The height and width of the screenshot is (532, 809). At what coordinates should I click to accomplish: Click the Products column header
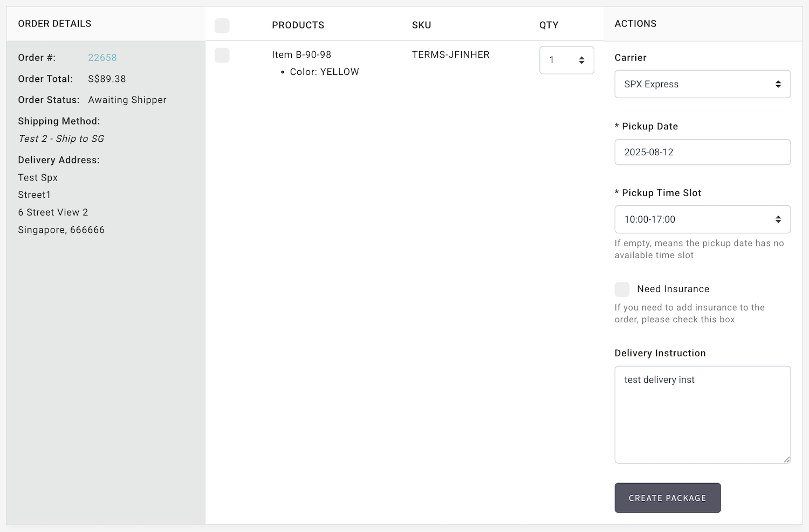pyautogui.click(x=298, y=25)
